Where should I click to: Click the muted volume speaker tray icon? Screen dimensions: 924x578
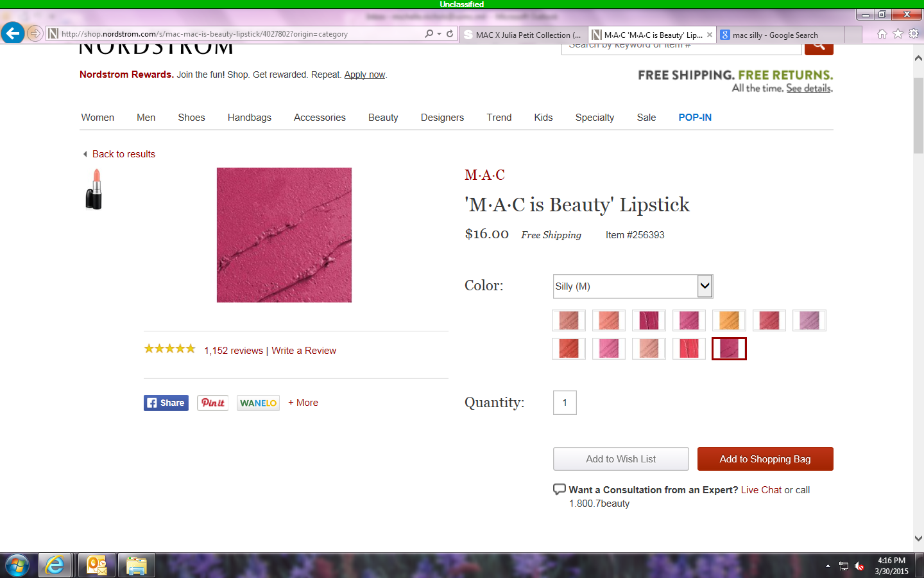859,566
